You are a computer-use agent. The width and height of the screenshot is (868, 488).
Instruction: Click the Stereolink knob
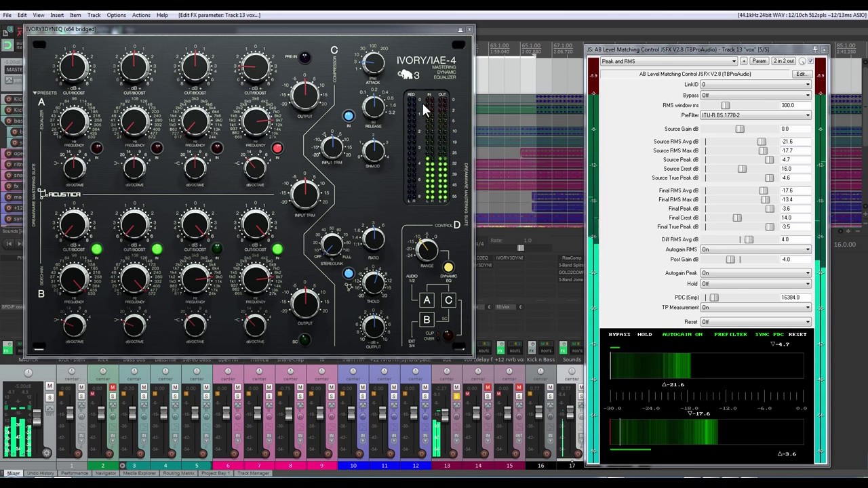[332, 244]
